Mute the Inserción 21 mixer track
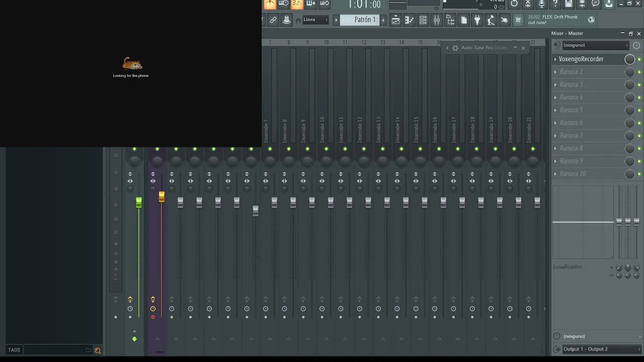The image size is (644, 362). coord(533,149)
